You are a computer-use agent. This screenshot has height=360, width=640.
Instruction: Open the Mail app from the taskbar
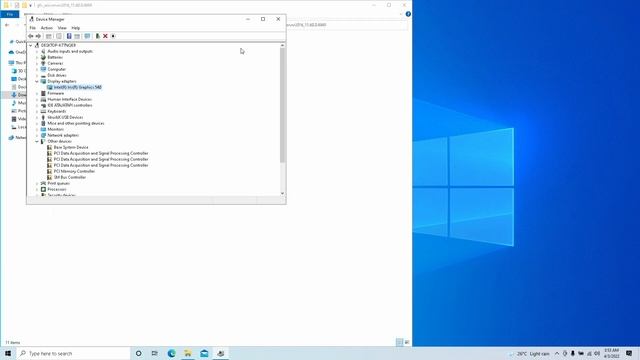coord(204,353)
